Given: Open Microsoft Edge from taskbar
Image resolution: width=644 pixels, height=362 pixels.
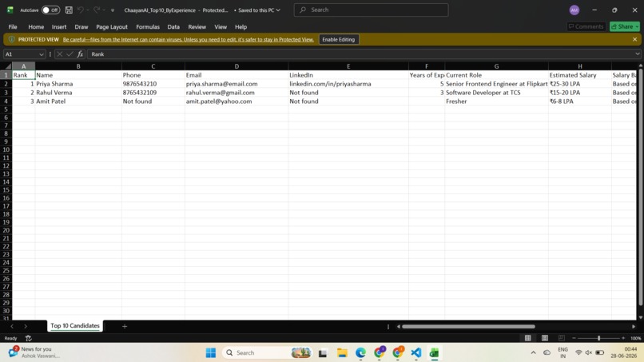Looking at the screenshot, I should coord(360,352).
